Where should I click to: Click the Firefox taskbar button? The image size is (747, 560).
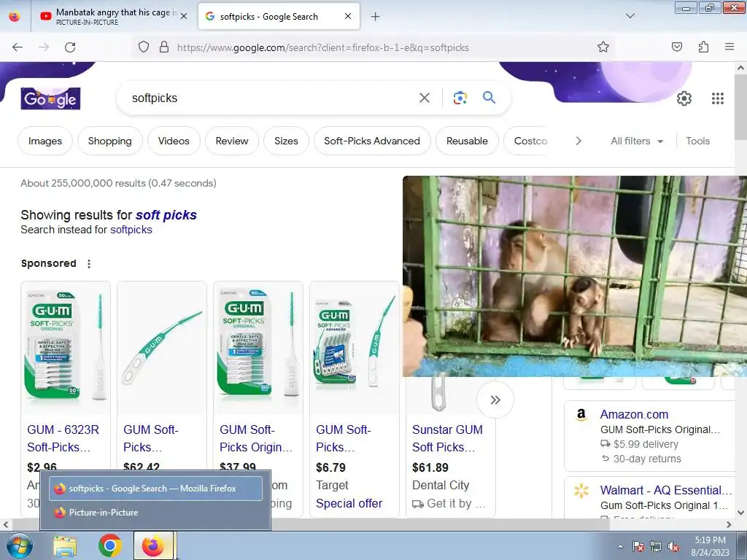point(153,546)
